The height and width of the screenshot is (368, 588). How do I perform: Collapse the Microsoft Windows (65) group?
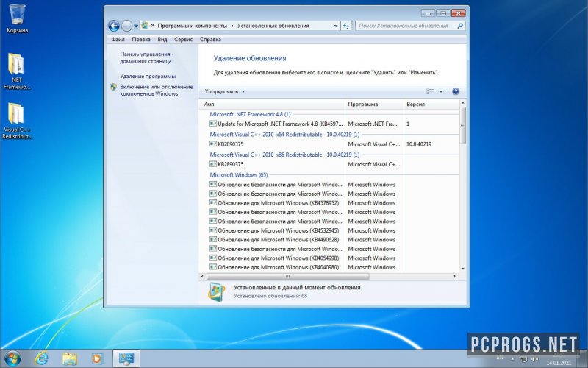238,174
